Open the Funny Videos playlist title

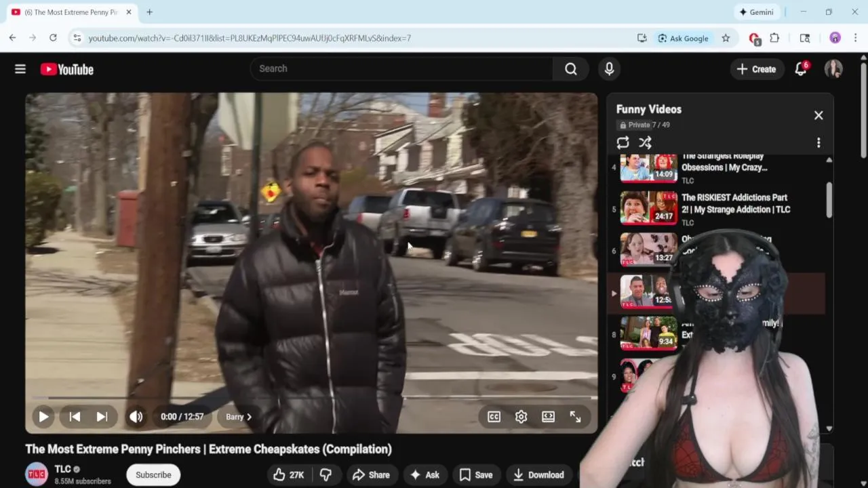tap(649, 109)
